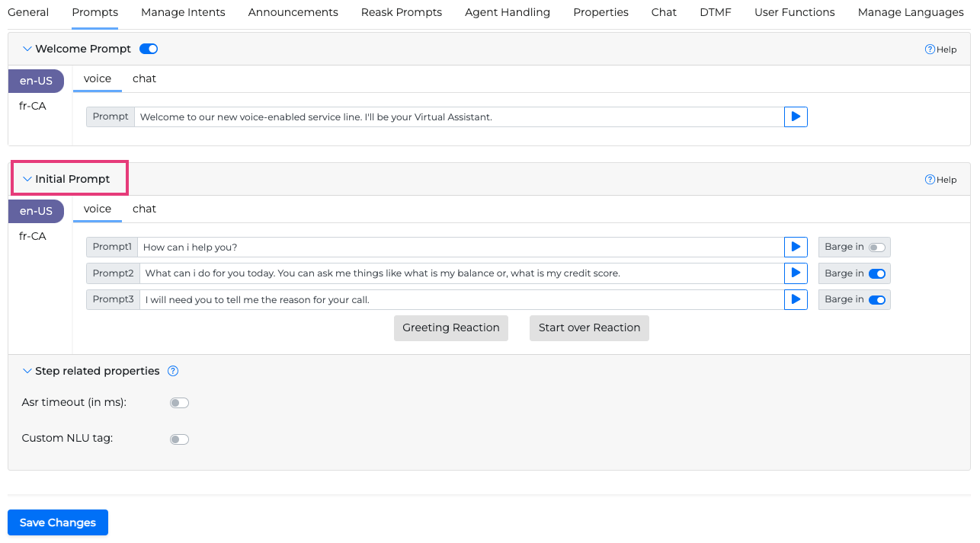The width and height of the screenshot is (980, 543).
Task: Disable the Welcome Prompt toggle
Action: pos(149,49)
